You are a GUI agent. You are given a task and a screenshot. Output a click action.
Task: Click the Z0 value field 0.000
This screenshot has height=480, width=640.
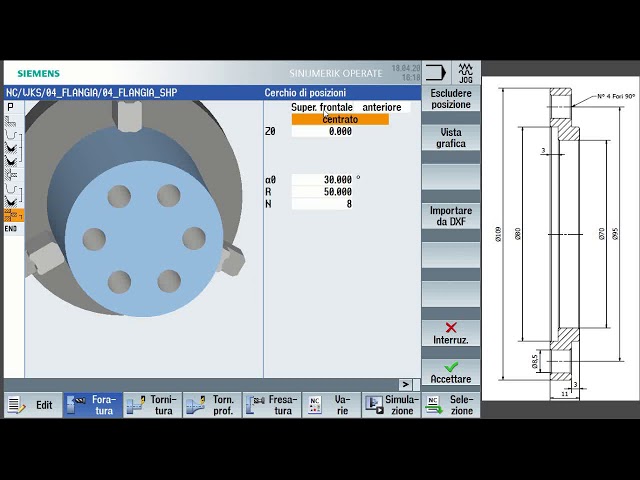(x=322, y=131)
